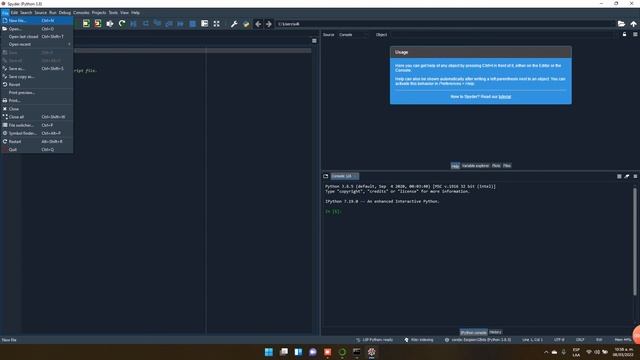Screen dimensions: 640x360
Task: Click the interrupt kernel icon in console pane
Action: coord(619,176)
